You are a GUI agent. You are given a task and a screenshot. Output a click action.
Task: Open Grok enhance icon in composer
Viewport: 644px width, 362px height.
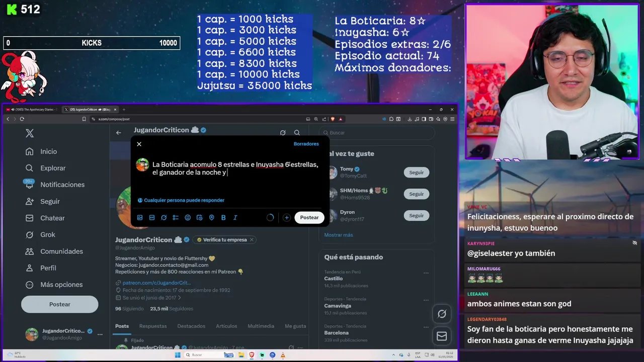click(x=164, y=218)
